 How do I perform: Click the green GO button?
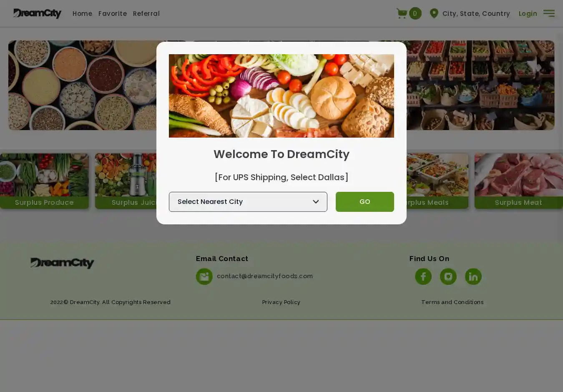pos(365,202)
